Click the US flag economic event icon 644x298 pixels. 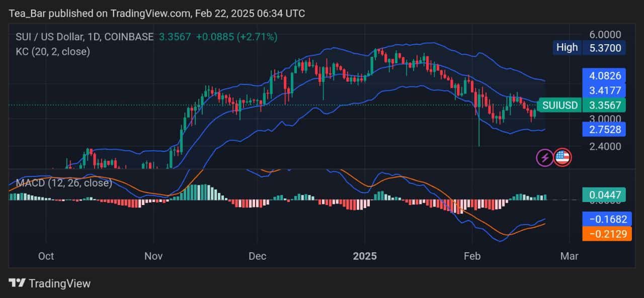click(x=562, y=158)
